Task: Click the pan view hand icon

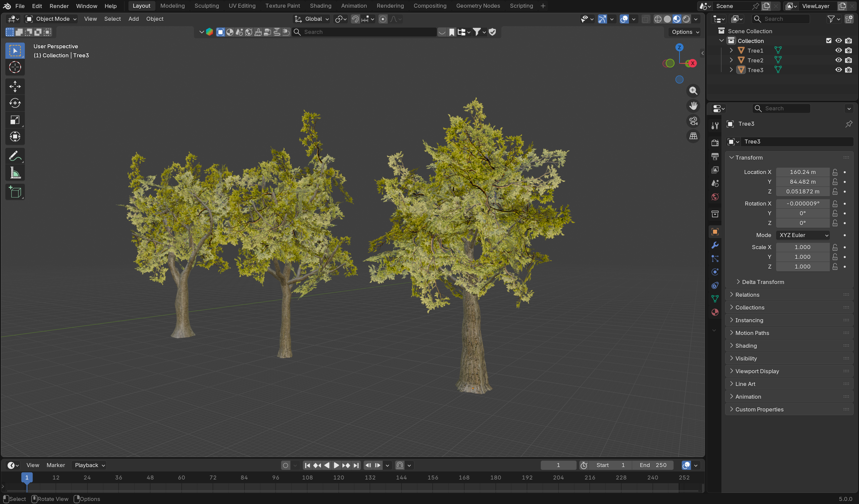Action: coord(693,106)
